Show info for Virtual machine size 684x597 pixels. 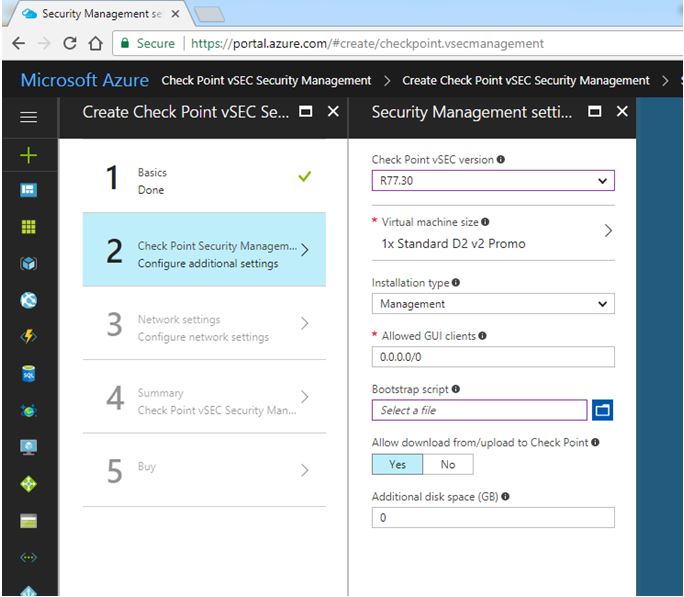click(485, 222)
